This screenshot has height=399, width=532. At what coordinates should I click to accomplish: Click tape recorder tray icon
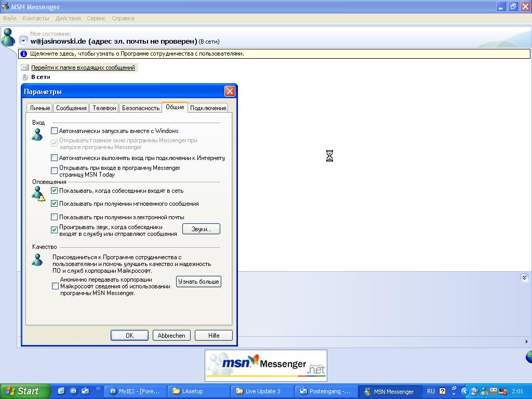tap(493, 391)
